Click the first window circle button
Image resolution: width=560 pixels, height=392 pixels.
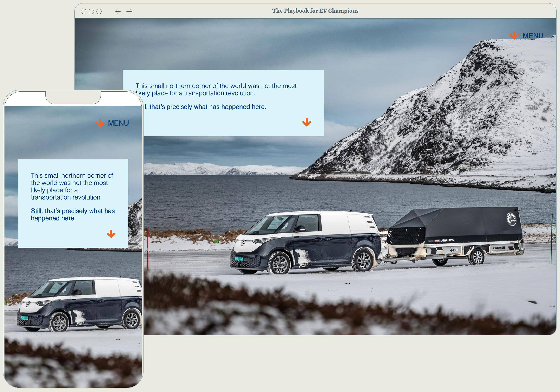[84, 12]
